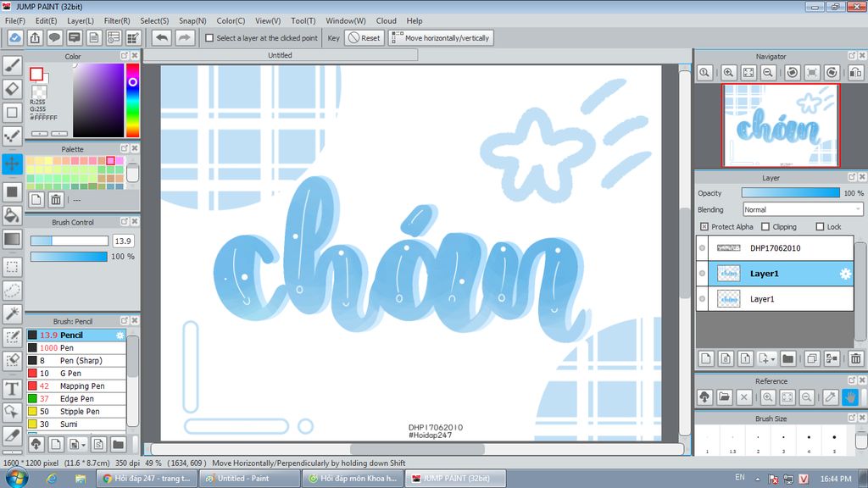Click the Reset button

tap(364, 38)
